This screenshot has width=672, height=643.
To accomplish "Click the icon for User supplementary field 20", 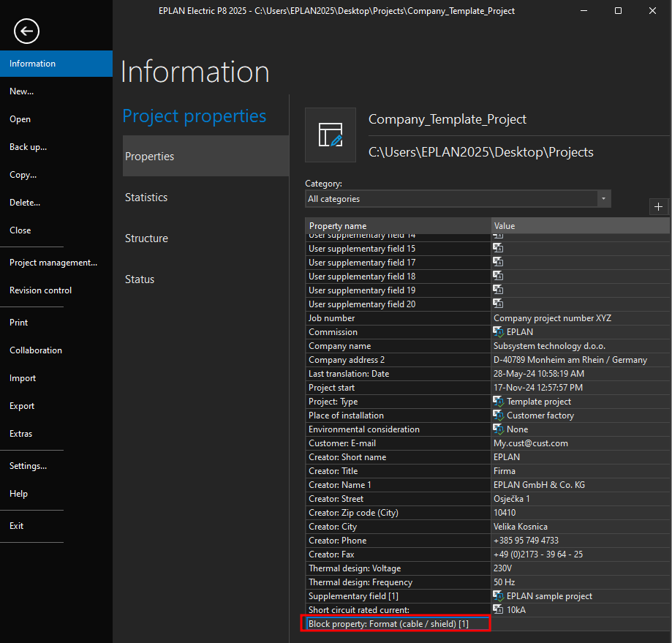I will [499, 304].
